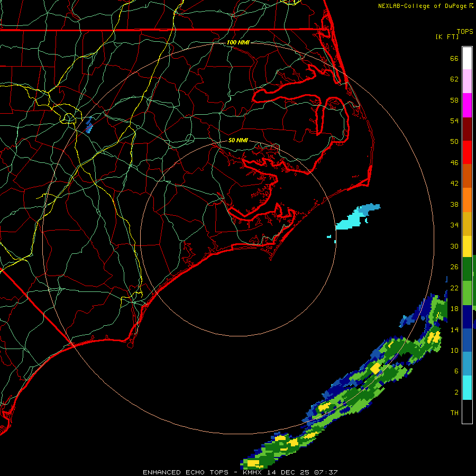Screen dimensions: 476x476
Task: Select the magenta legend swatch
Action: (x=467, y=105)
